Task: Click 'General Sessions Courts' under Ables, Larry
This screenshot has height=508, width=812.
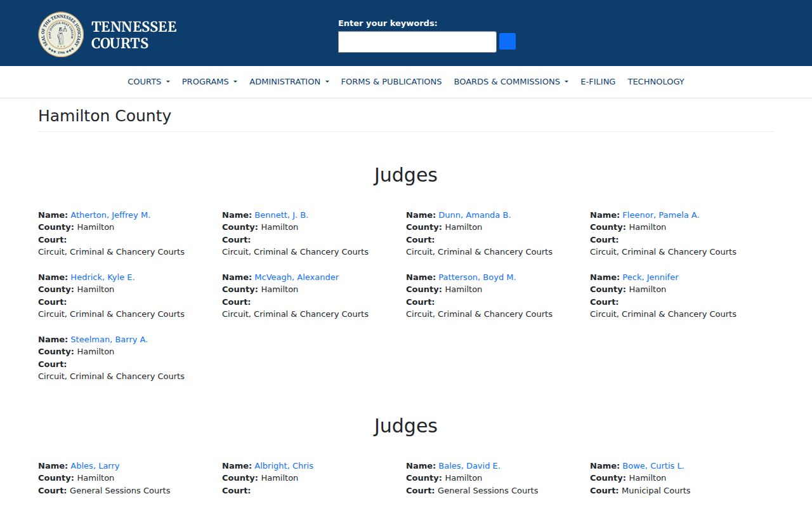Action: (120, 490)
